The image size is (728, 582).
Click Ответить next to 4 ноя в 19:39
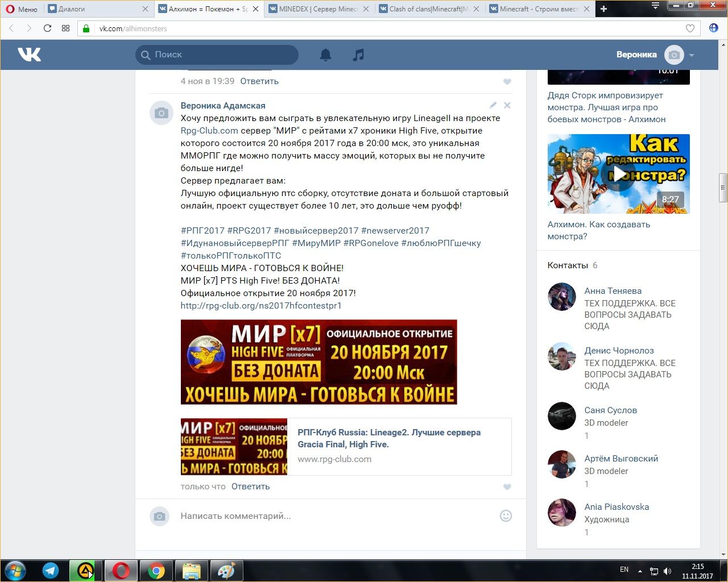pyautogui.click(x=259, y=81)
